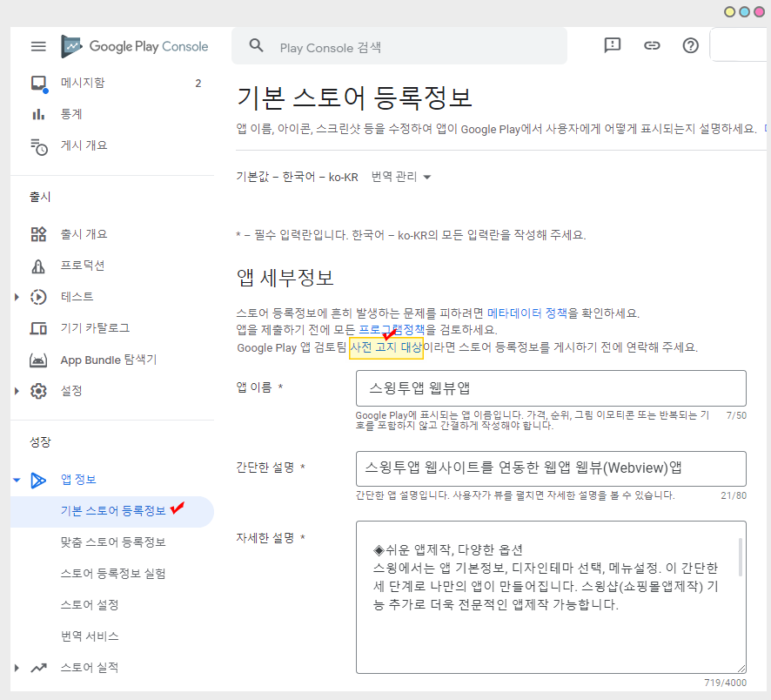The height and width of the screenshot is (700, 771).
Task: Click the 프로덕션 rocket icon
Action: pos(38,266)
